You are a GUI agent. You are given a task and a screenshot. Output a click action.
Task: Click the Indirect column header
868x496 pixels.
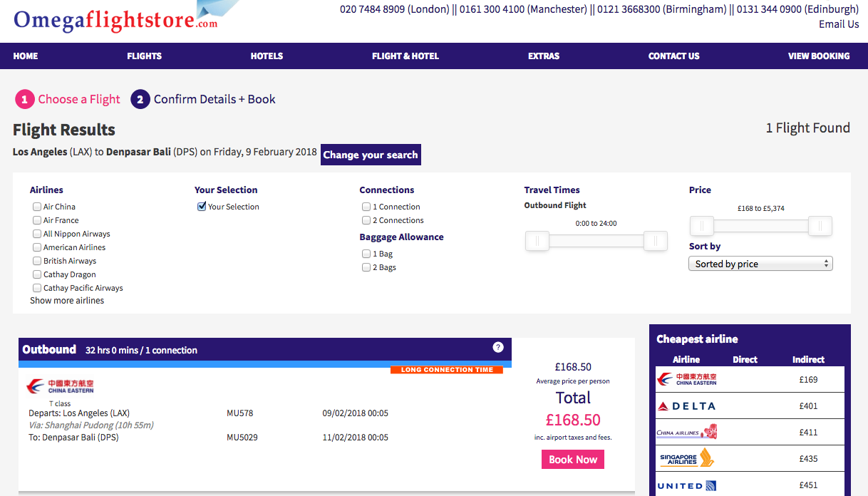[809, 360]
